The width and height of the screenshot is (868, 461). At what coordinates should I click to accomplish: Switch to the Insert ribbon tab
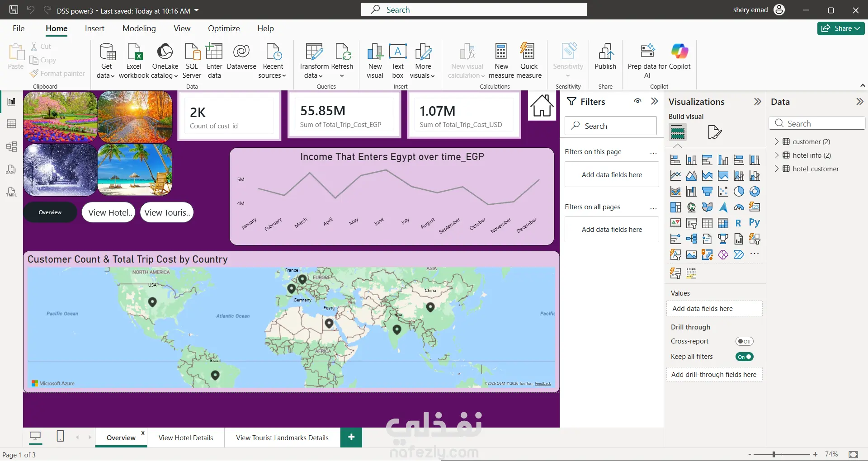94,28
